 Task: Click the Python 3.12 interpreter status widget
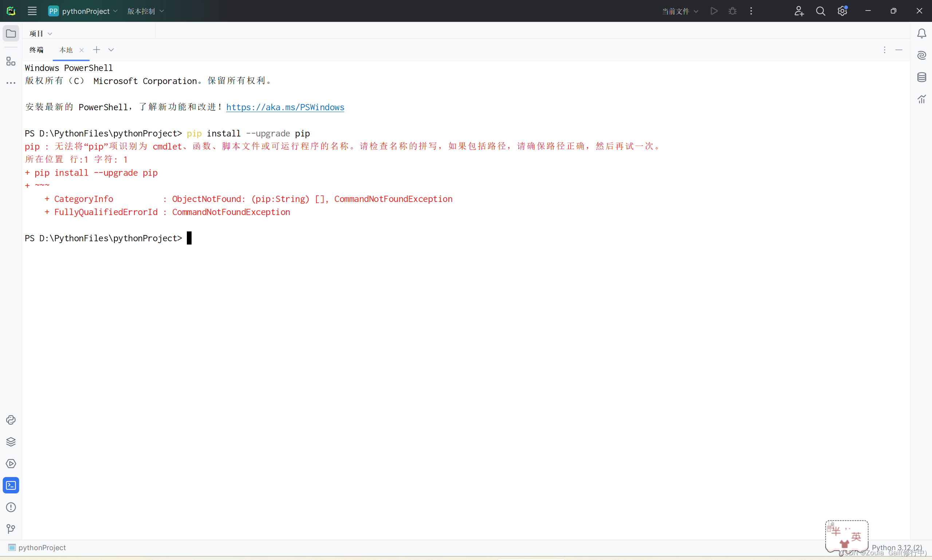click(897, 547)
